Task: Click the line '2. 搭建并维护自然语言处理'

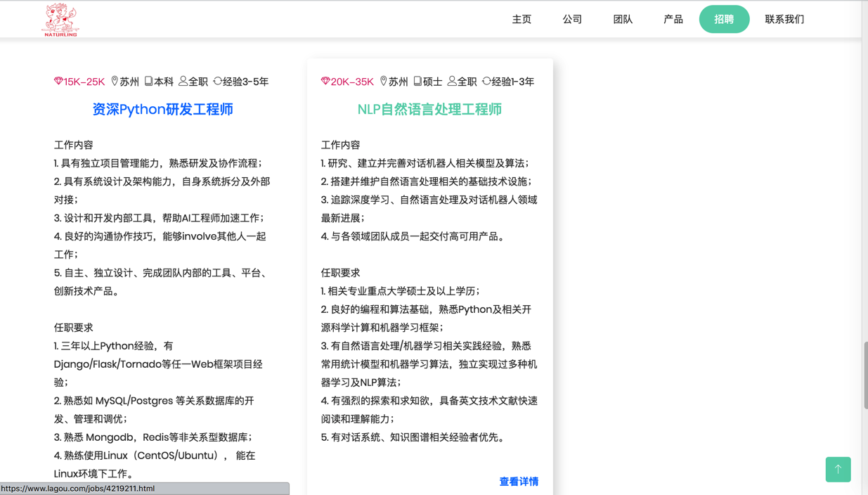Action: coord(427,181)
